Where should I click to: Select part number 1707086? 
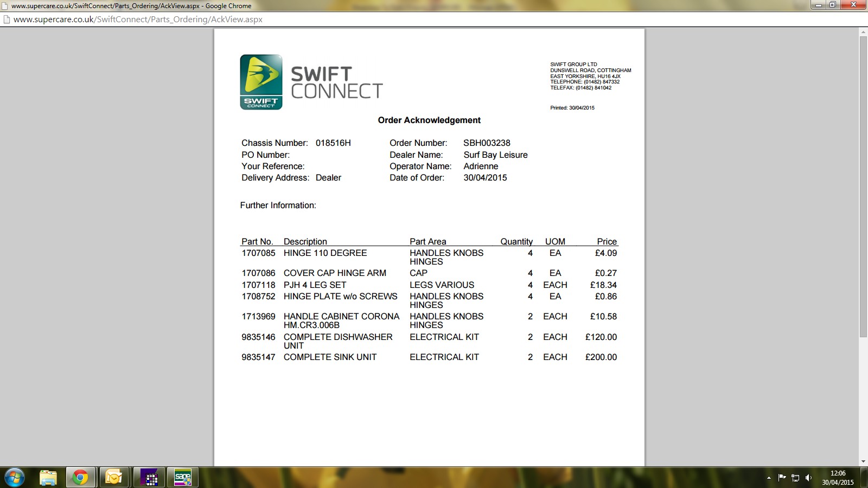(x=258, y=273)
